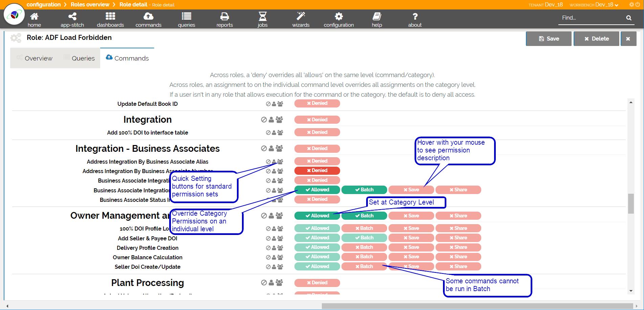644x310 pixels.
Task: Open the dashboards grid icon
Action: pos(110,16)
